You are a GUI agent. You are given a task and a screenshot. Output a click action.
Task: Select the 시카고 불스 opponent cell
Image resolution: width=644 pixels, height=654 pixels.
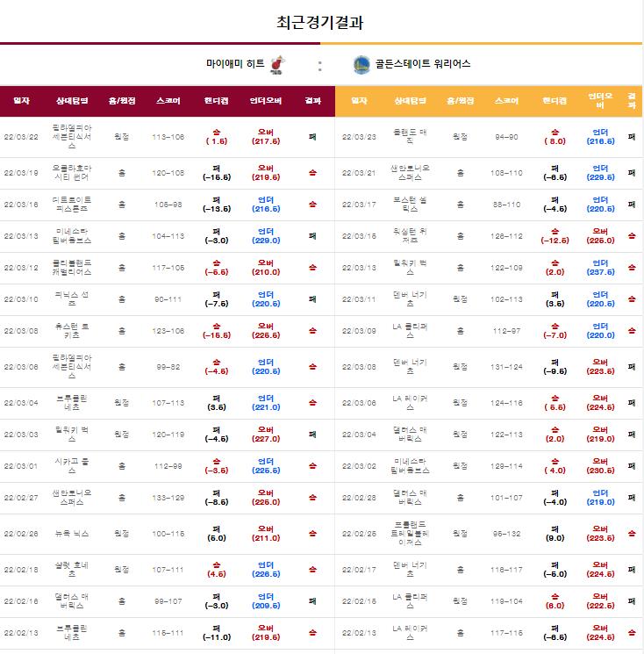[72, 466]
